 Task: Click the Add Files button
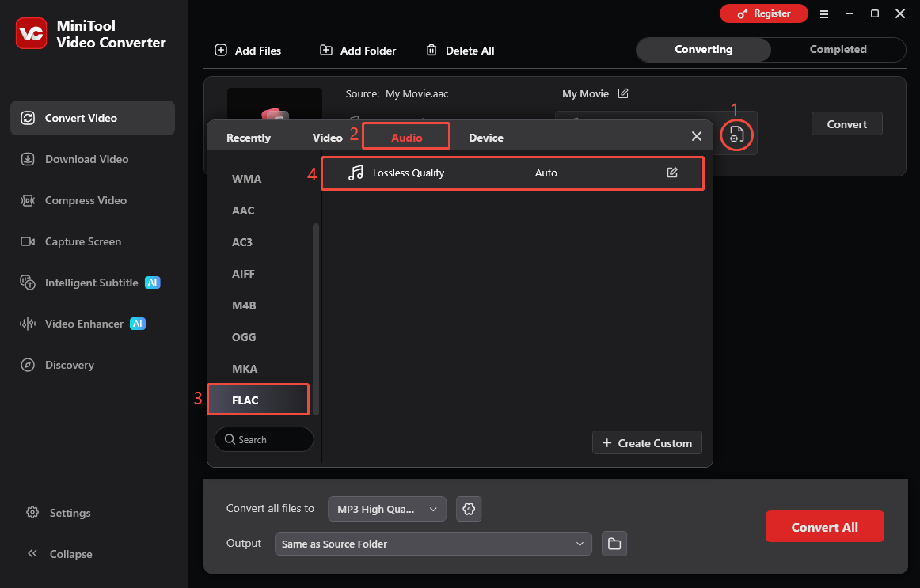248,51
